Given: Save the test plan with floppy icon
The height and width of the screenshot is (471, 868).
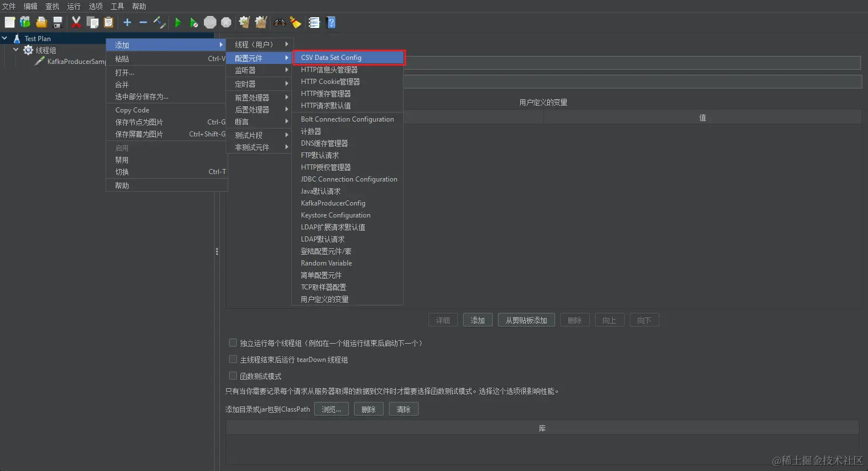Looking at the screenshot, I should (57, 22).
